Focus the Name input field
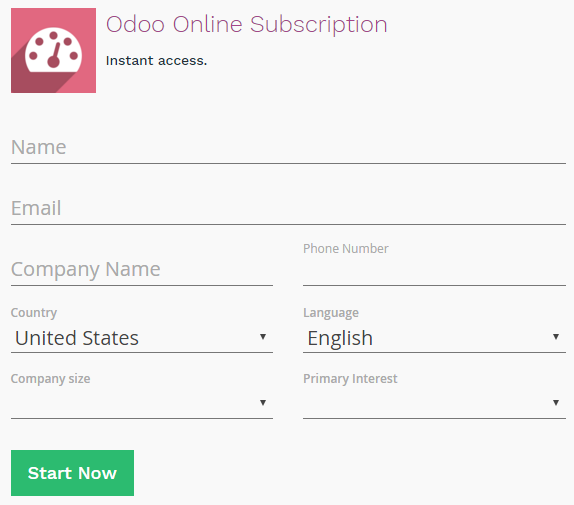 click(288, 148)
